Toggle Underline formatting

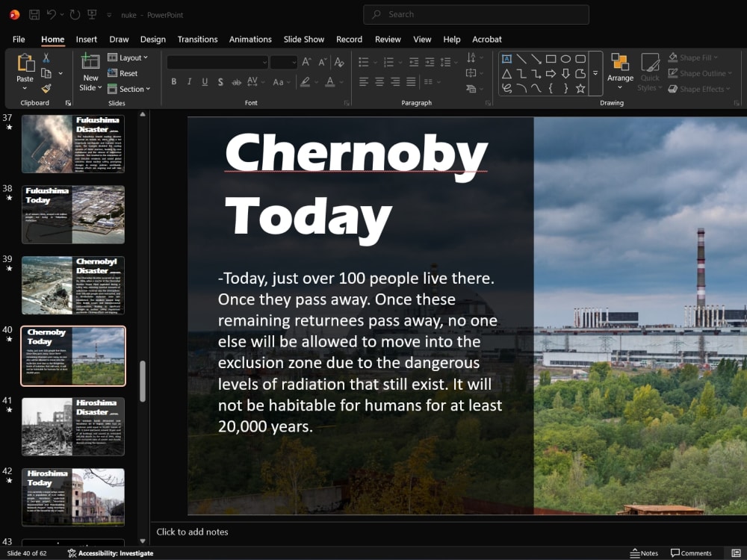click(x=205, y=82)
